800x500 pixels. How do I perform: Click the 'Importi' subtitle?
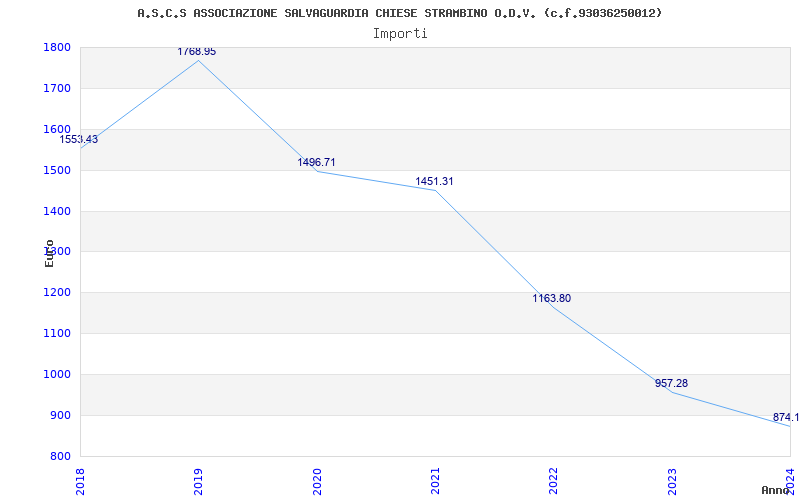(x=400, y=34)
